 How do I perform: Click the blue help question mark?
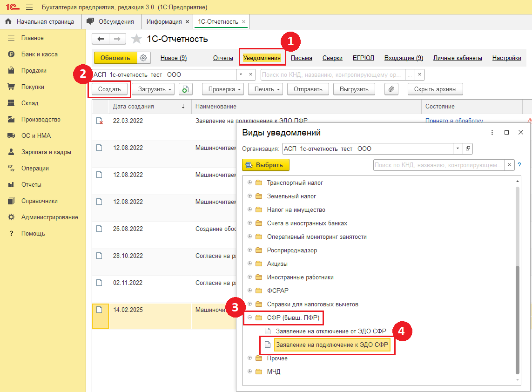519,165
